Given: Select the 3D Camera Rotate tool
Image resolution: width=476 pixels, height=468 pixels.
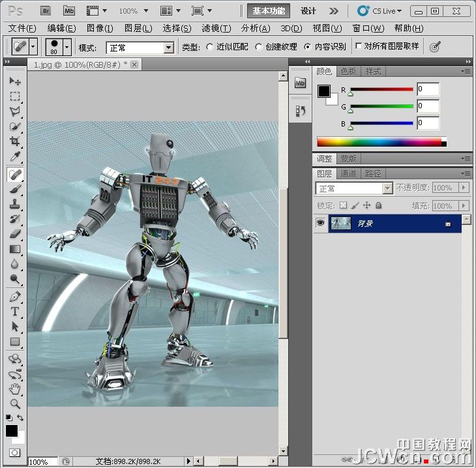Looking at the screenshot, I should pos(14,375).
